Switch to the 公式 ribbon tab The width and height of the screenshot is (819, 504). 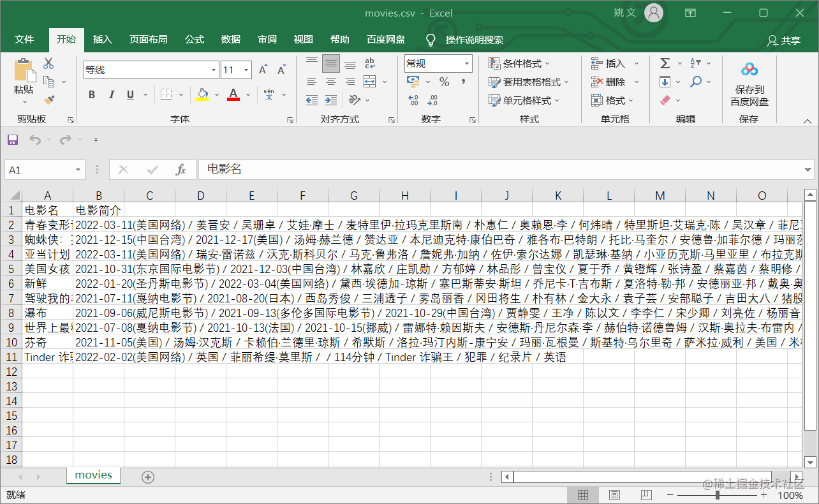(194, 40)
